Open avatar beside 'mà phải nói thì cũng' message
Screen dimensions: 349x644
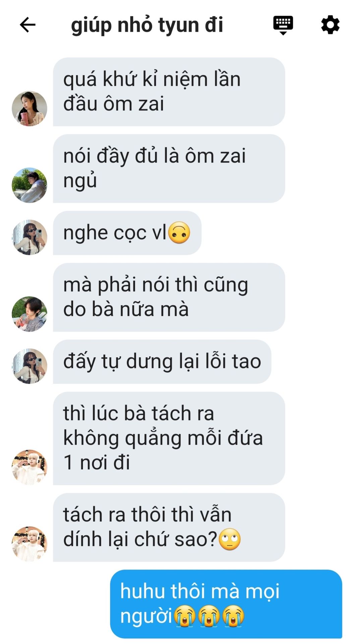[30, 314]
